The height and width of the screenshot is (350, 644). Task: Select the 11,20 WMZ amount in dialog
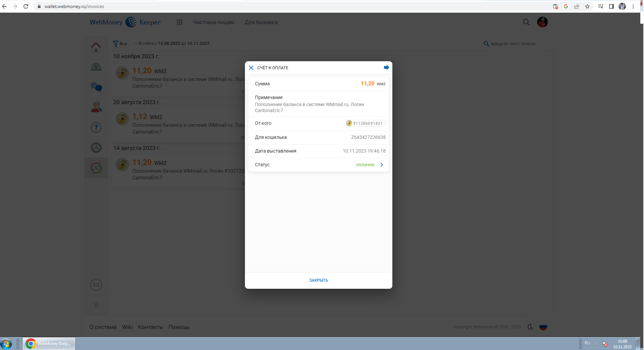point(373,84)
